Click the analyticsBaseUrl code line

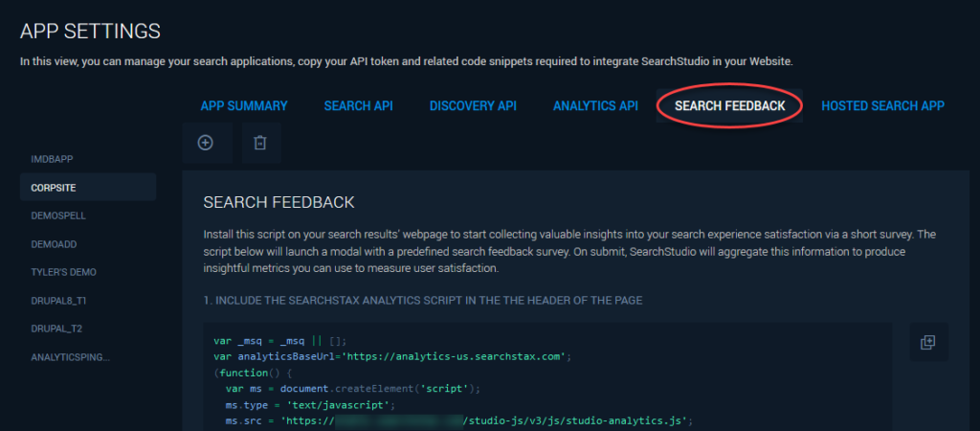click(x=392, y=356)
